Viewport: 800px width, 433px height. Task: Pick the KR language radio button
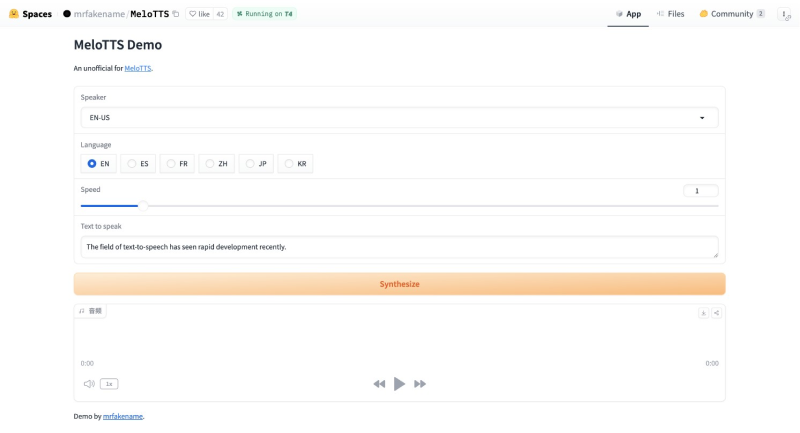click(289, 163)
